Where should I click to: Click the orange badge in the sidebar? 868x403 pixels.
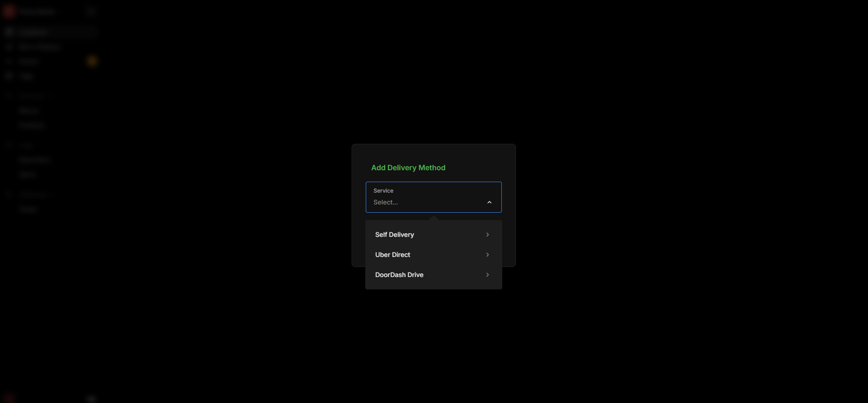click(x=92, y=61)
